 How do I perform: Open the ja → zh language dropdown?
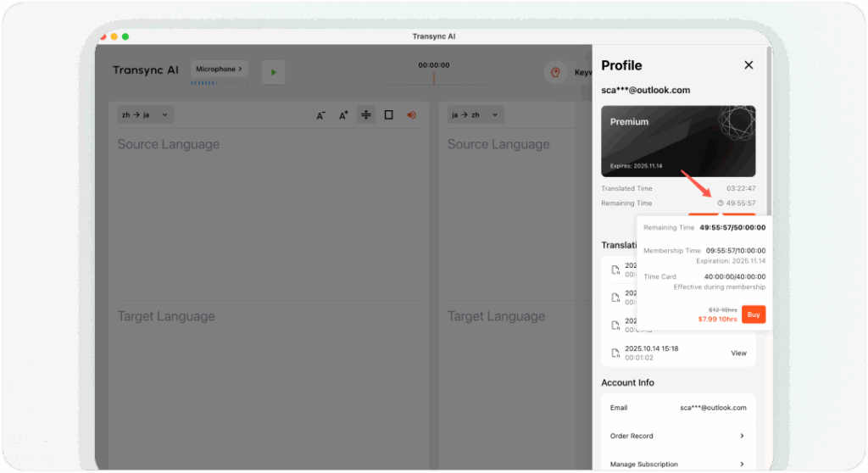pos(476,115)
